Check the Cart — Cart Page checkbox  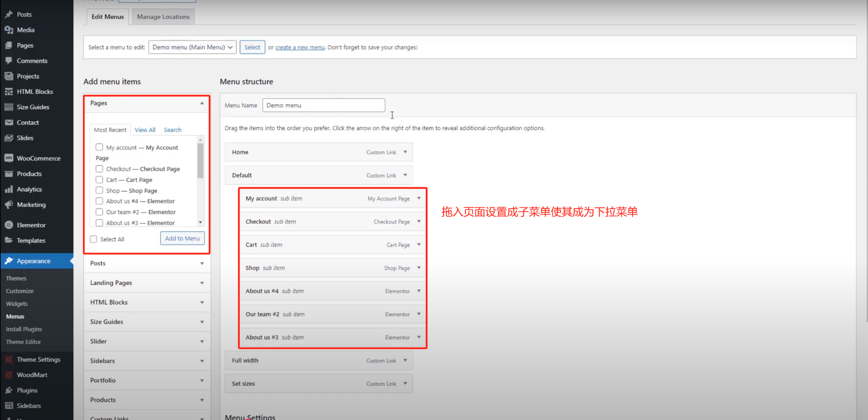click(99, 180)
